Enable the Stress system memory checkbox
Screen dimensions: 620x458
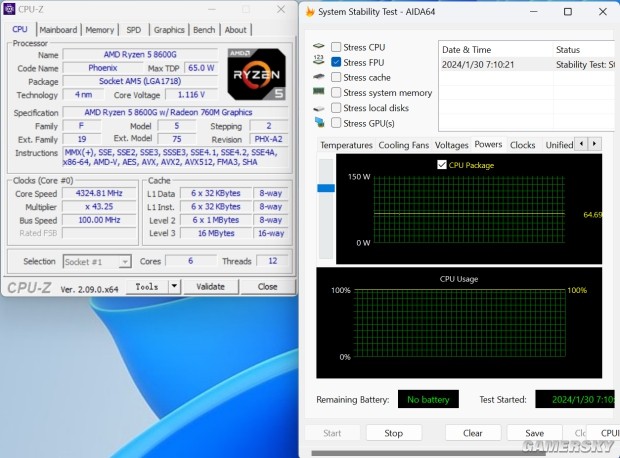pyautogui.click(x=336, y=93)
